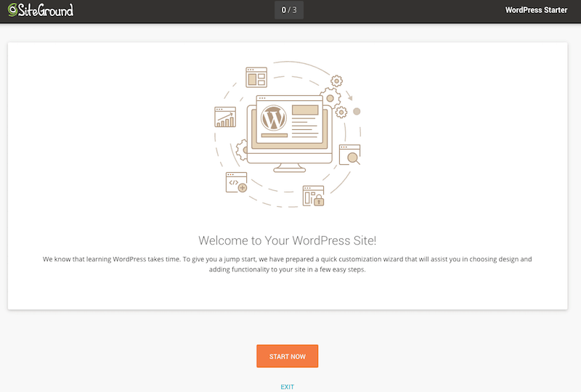The height and width of the screenshot is (392, 581).
Task: Click the page layout window icon
Action: coord(256,77)
